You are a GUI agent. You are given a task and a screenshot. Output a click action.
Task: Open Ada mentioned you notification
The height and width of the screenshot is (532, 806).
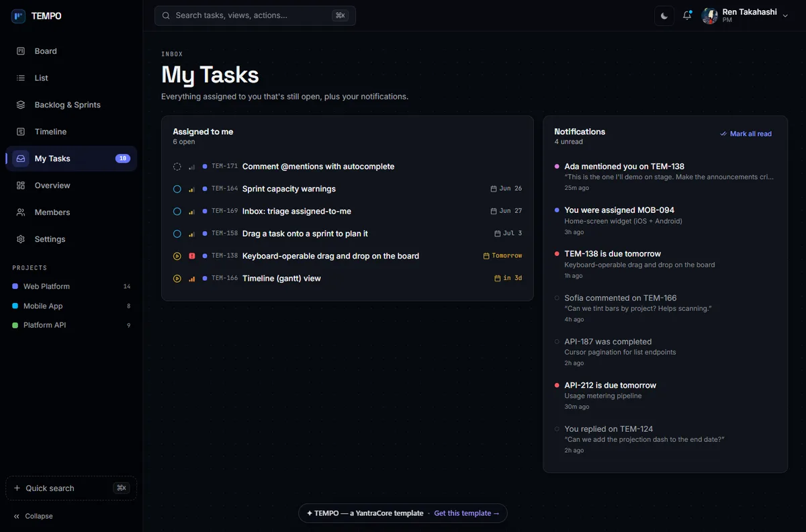[x=665, y=177]
